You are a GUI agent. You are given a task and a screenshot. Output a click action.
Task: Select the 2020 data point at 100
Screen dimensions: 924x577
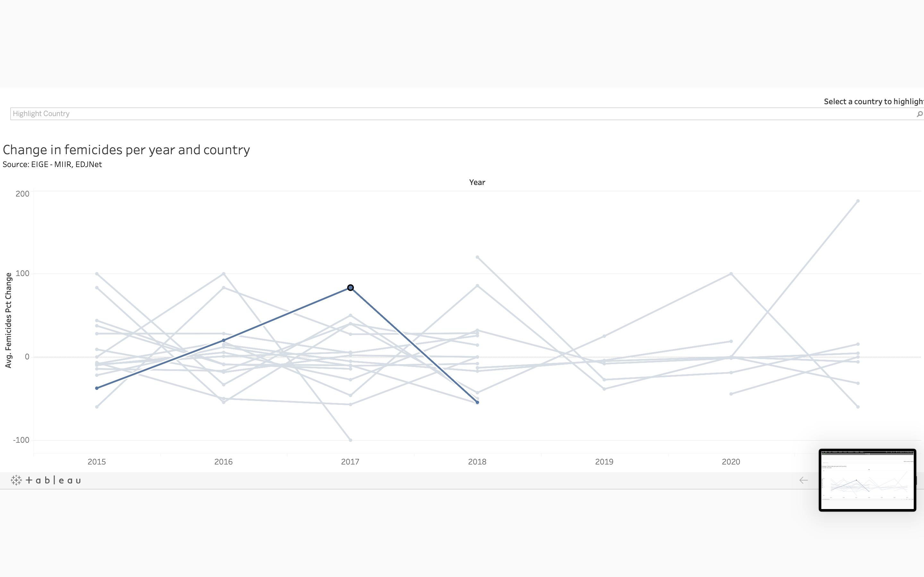[731, 274]
